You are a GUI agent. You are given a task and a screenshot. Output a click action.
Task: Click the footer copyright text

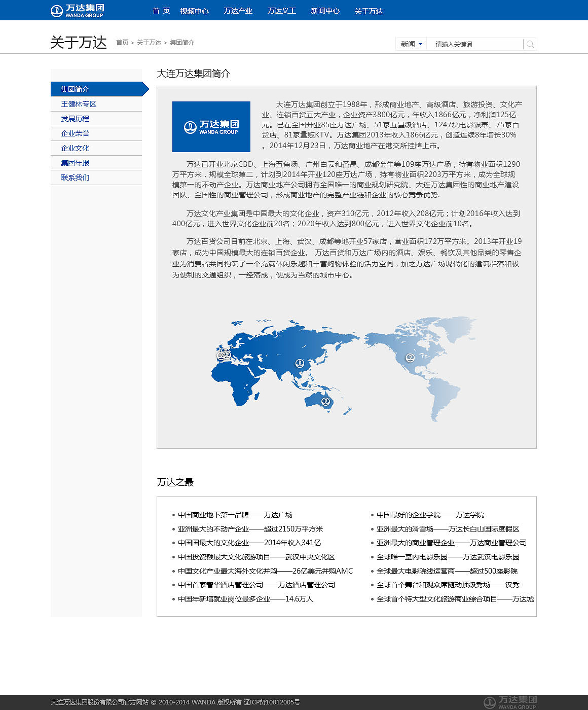(175, 702)
